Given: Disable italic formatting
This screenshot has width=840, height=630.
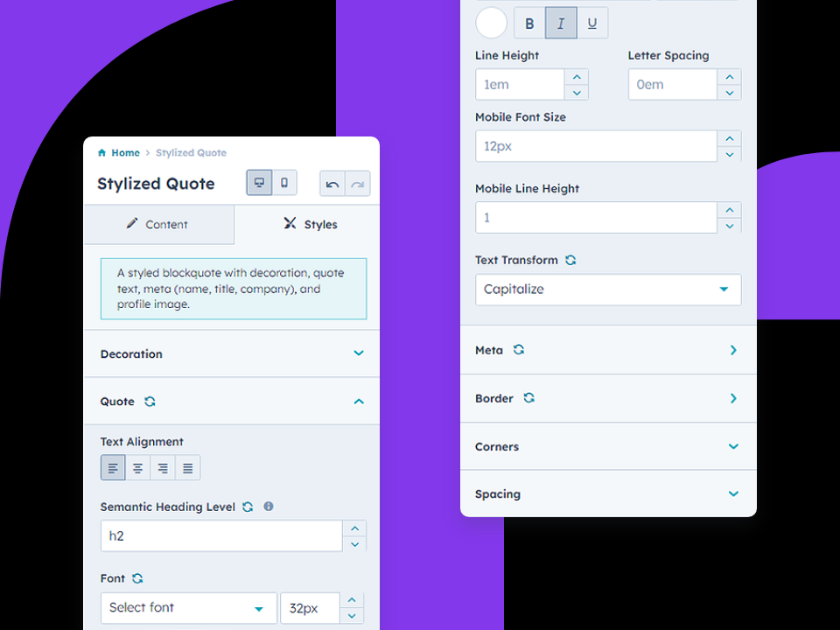Looking at the screenshot, I should click(x=561, y=22).
